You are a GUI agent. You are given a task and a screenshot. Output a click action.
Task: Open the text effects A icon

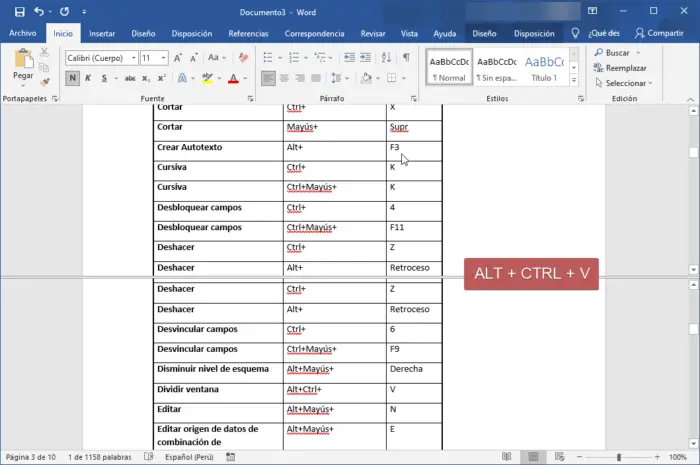(182, 79)
